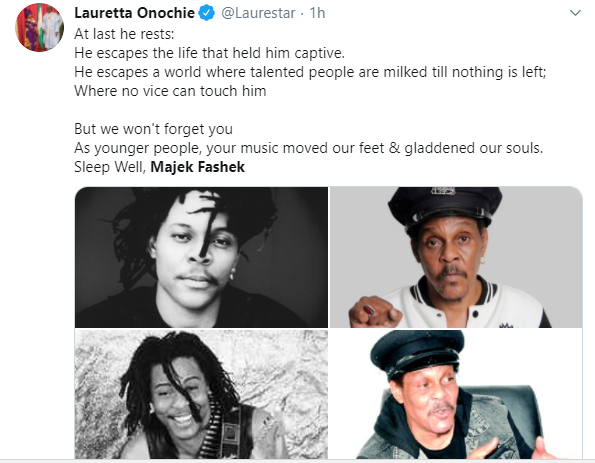595x463 pixels.
Task: Click the police-style cap in top-right photo
Action: point(444,206)
